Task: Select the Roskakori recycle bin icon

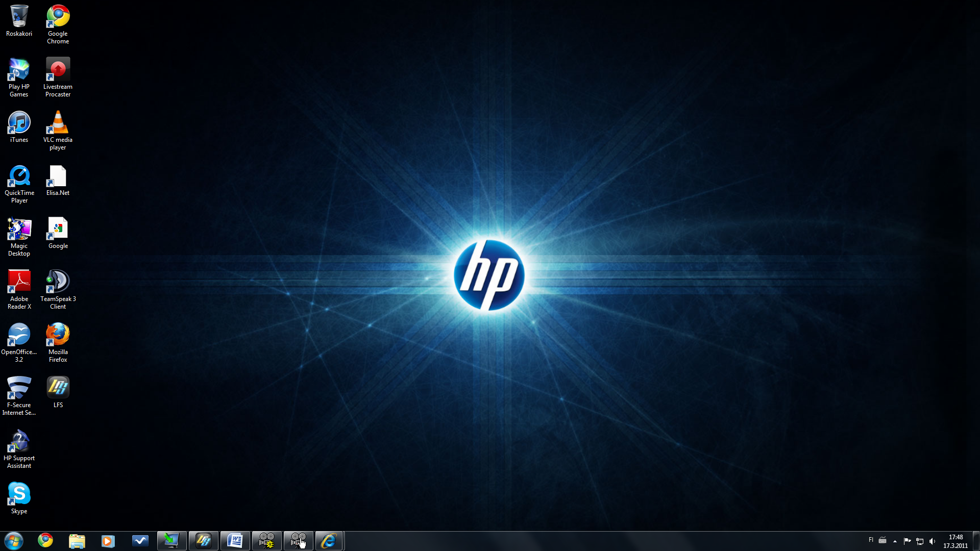Action: pos(19,17)
